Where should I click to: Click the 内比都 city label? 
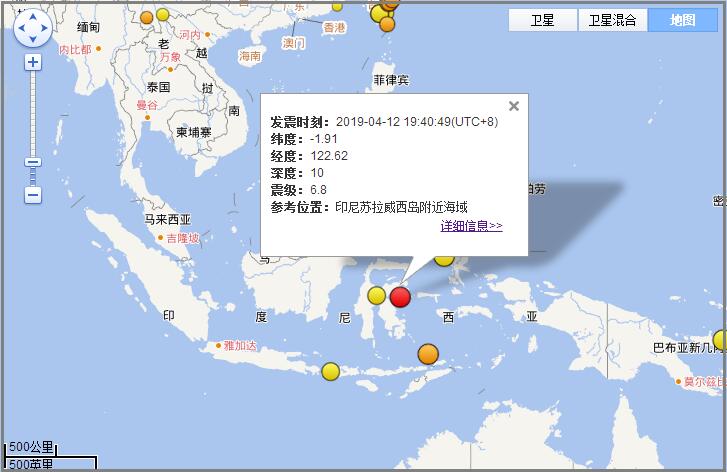(75, 49)
